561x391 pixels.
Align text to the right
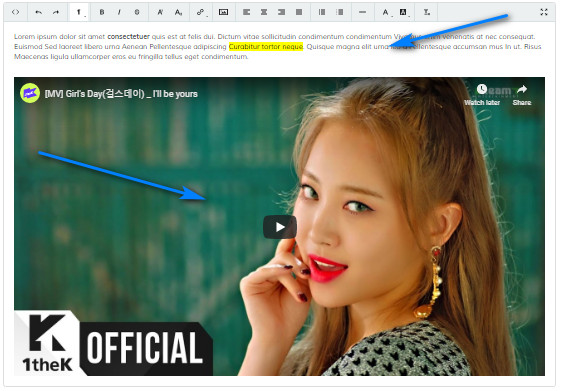pos(282,12)
